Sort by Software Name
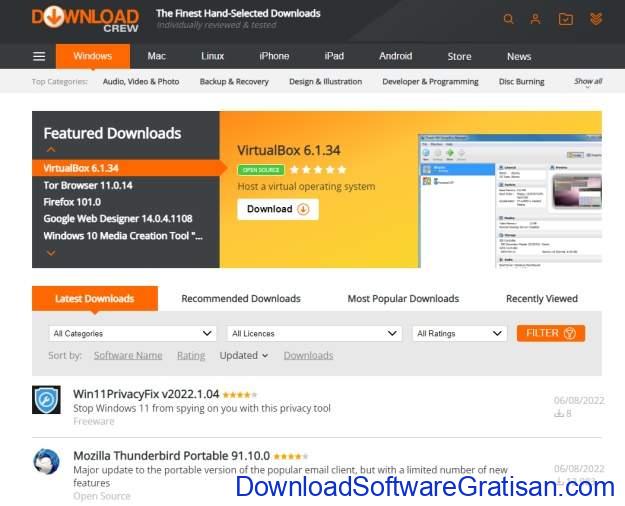Viewport: 625px width, 506px height. coord(128,355)
